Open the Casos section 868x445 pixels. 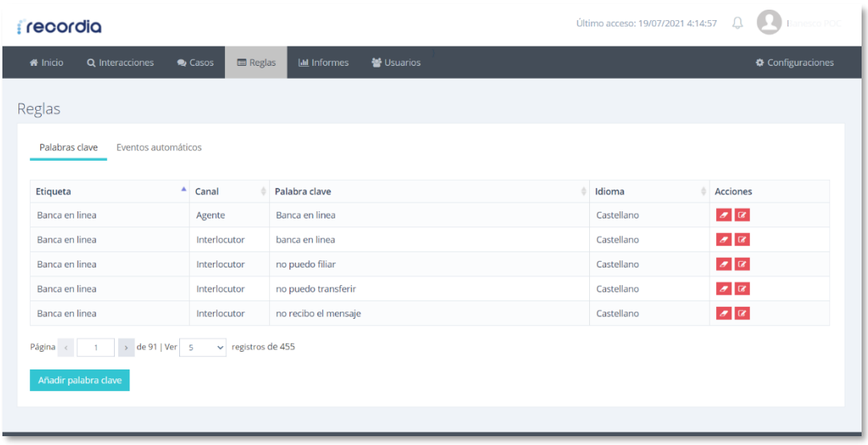coord(194,63)
